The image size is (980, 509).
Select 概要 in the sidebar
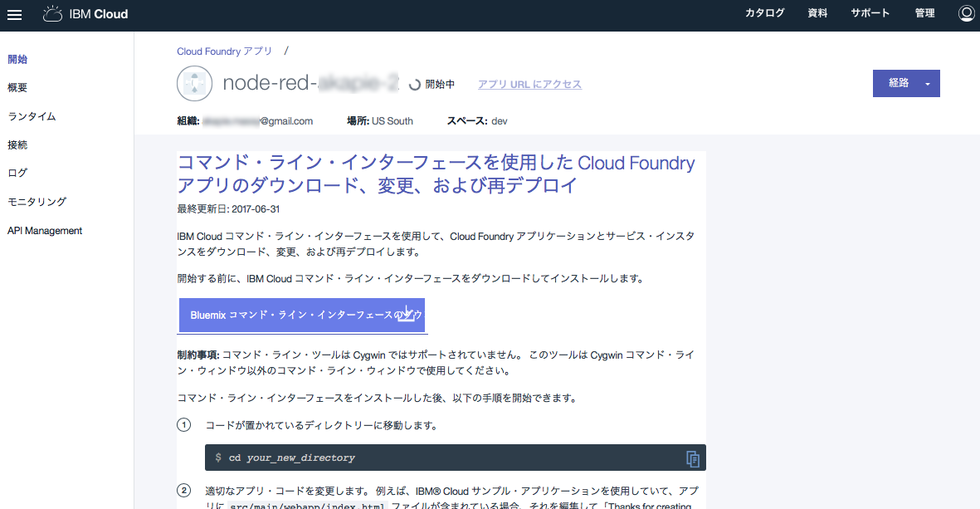(17, 87)
